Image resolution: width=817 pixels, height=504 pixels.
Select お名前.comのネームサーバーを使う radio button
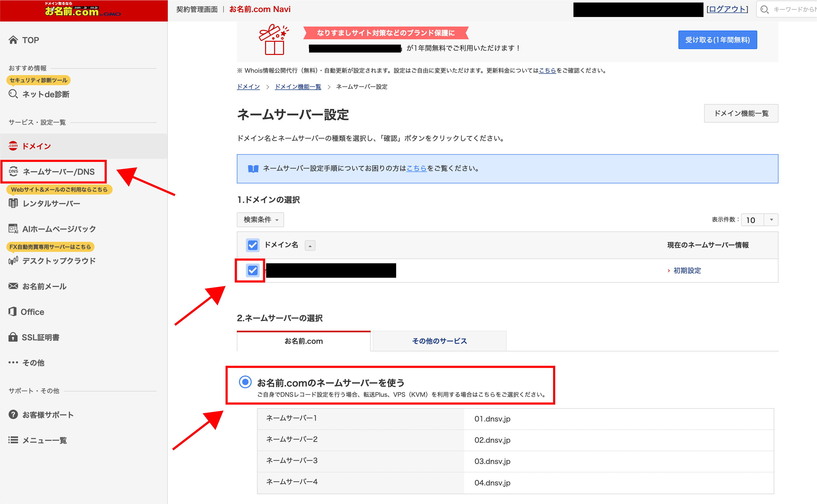(245, 382)
